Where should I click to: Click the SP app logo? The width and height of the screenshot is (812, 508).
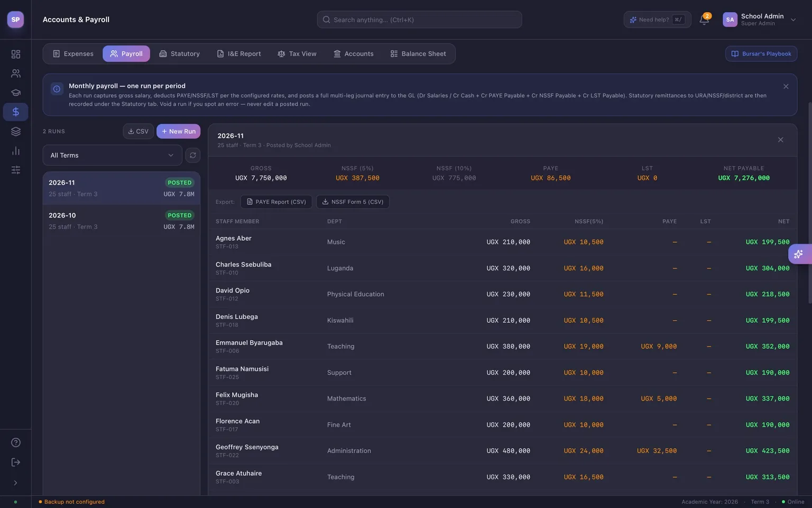[x=15, y=20]
